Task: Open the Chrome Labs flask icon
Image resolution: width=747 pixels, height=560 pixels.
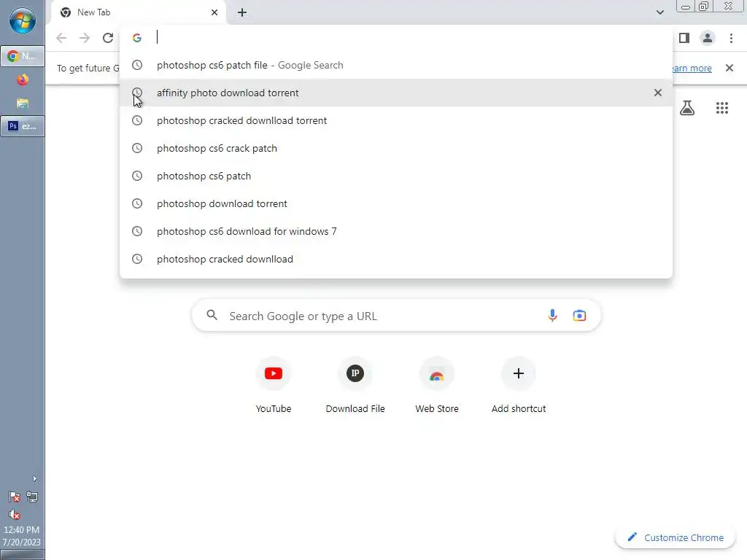Action: [687, 108]
